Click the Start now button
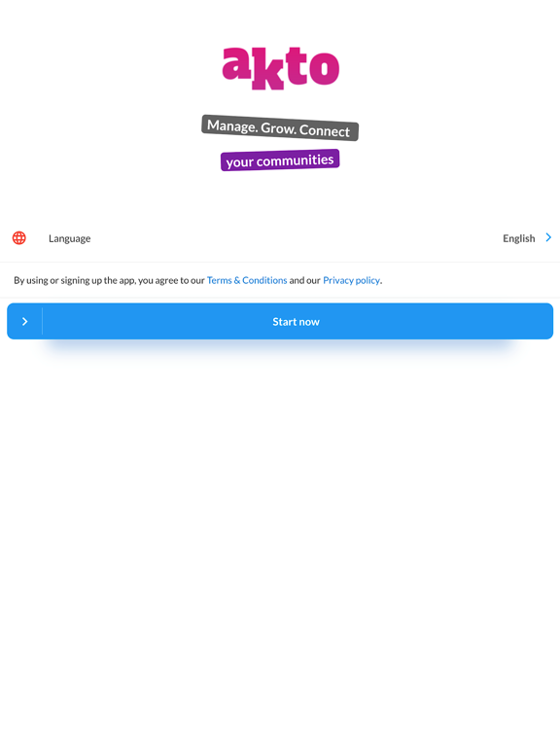560x747 pixels. pos(280,321)
